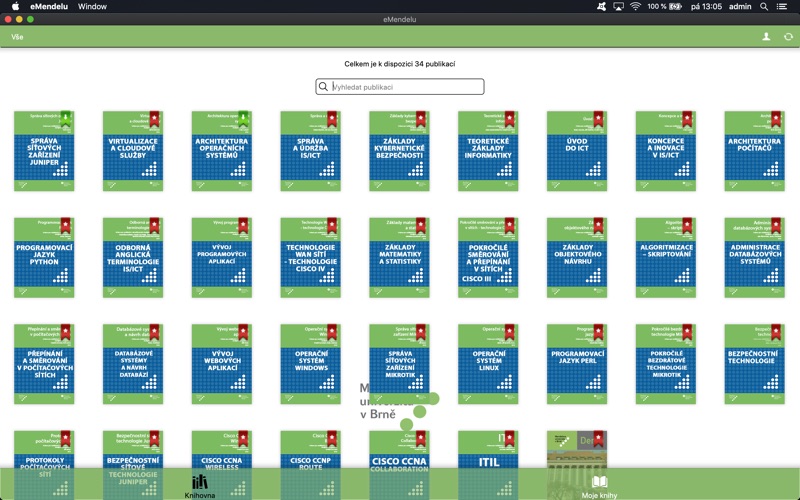Open the Apple menu
The image size is (800, 500).
tap(15, 7)
